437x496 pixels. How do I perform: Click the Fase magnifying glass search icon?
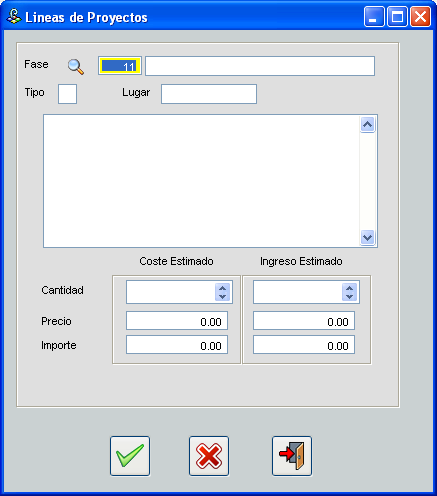76,67
